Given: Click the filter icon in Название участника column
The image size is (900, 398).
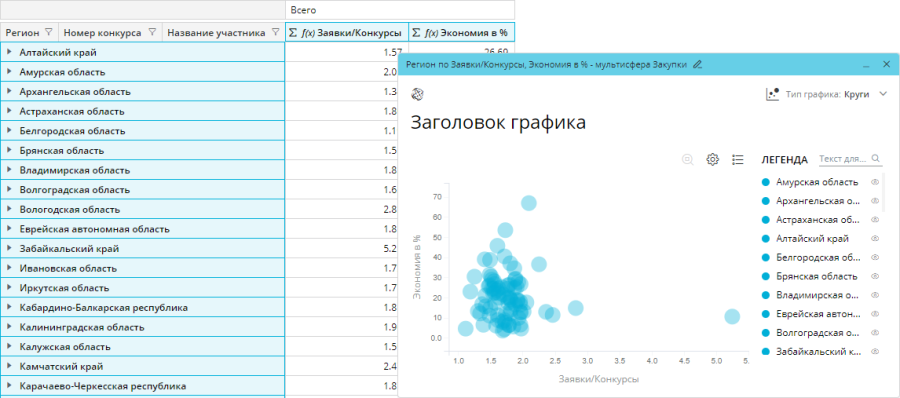Looking at the screenshot, I should [276, 33].
